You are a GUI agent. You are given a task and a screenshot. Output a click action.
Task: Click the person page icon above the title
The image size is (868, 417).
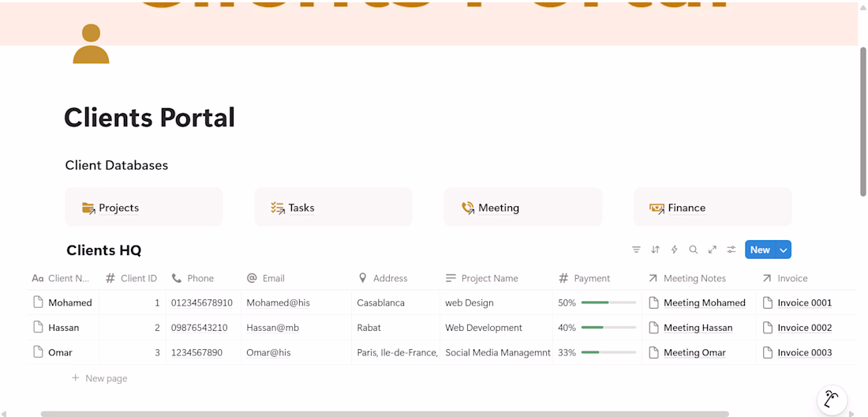coord(91,44)
